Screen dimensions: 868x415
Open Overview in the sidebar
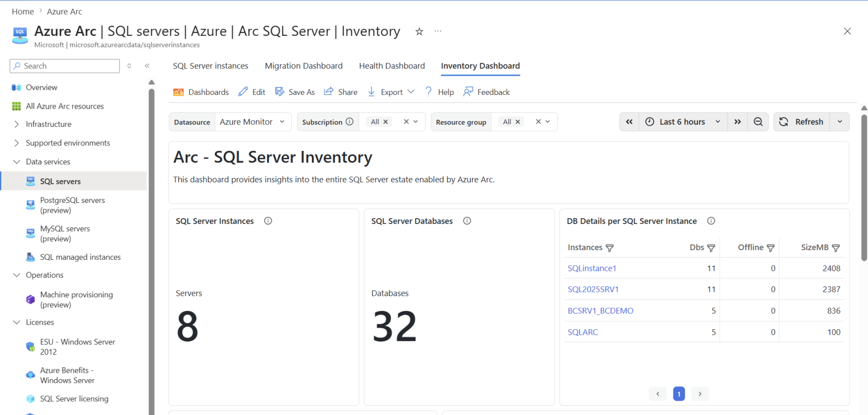click(x=41, y=87)
